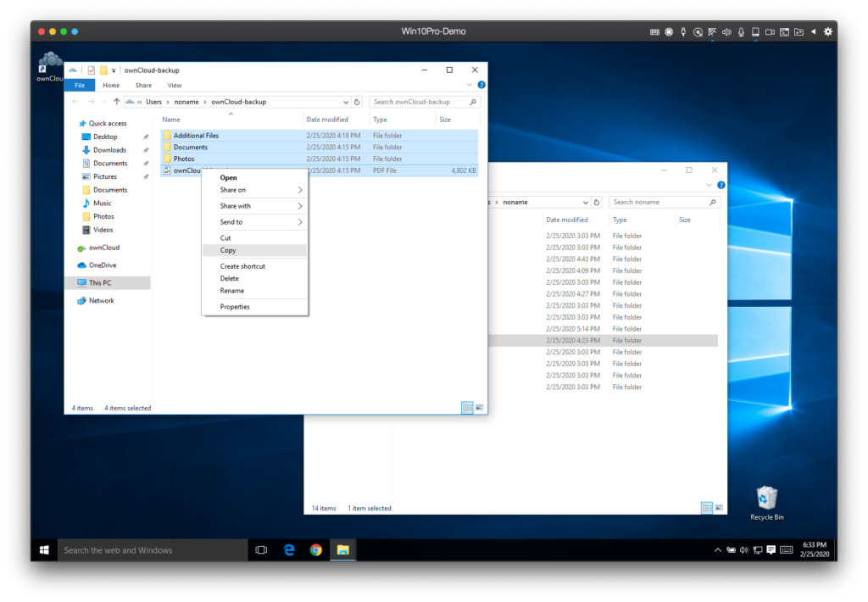Screen dimensions: 868x602
Task: Click the Up arrow in ownCloud-backup window
Action: pyautogui.click(x=116, y=102)
